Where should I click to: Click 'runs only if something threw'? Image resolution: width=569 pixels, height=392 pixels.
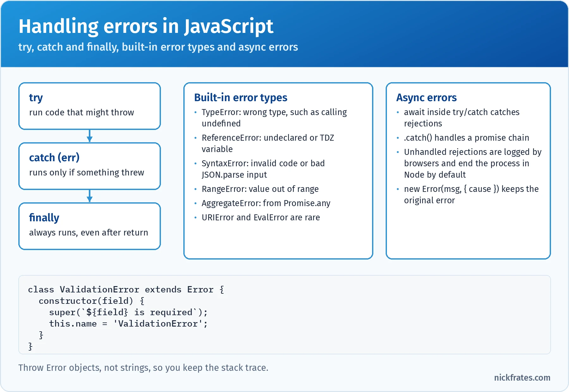87,173
